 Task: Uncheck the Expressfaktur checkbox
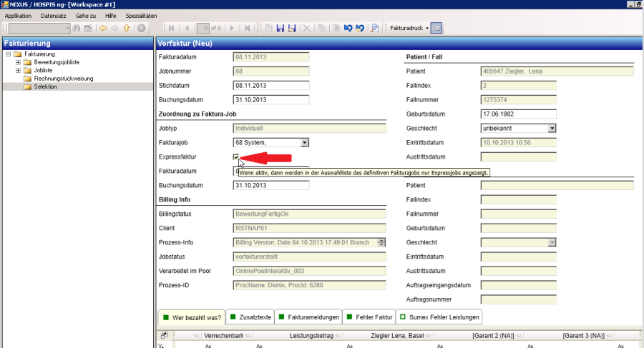237,156
